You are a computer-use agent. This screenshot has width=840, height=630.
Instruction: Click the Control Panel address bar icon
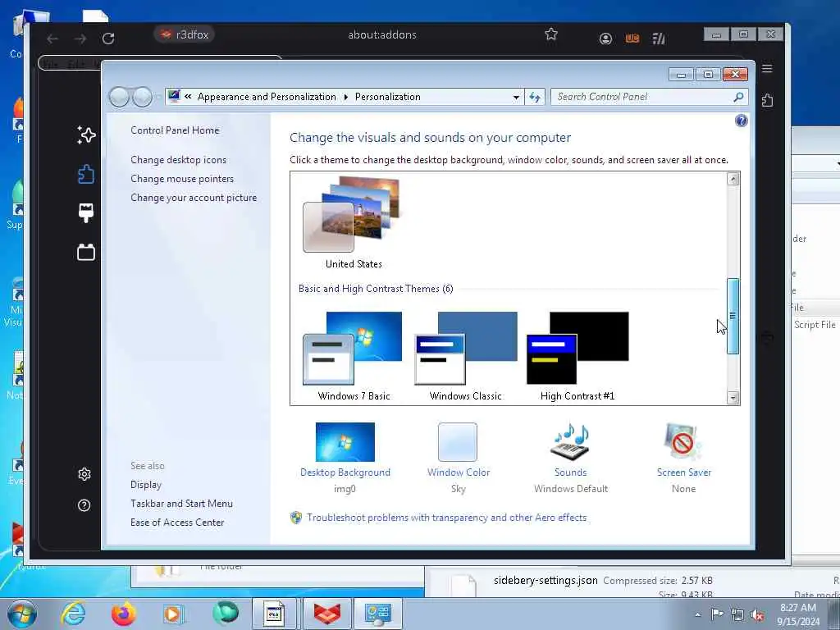(174, 97)
